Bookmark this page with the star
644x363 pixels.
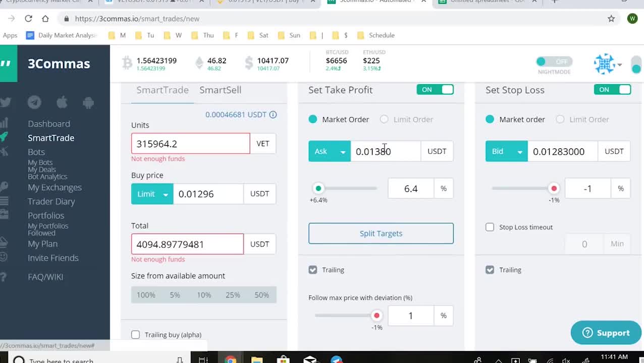pos(611,19)
